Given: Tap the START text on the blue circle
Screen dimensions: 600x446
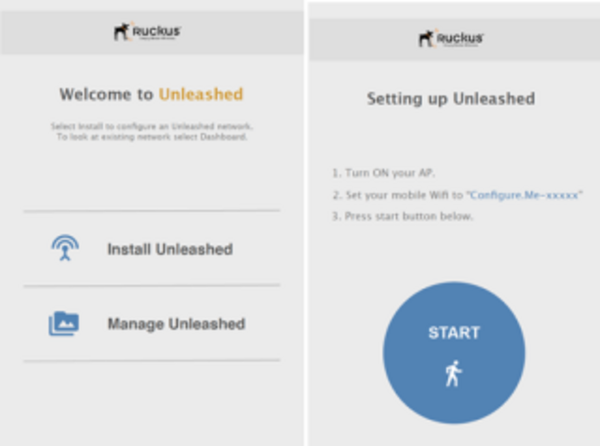Looking at the screenshot, I should pyautogui.click(x=454, y=332).
